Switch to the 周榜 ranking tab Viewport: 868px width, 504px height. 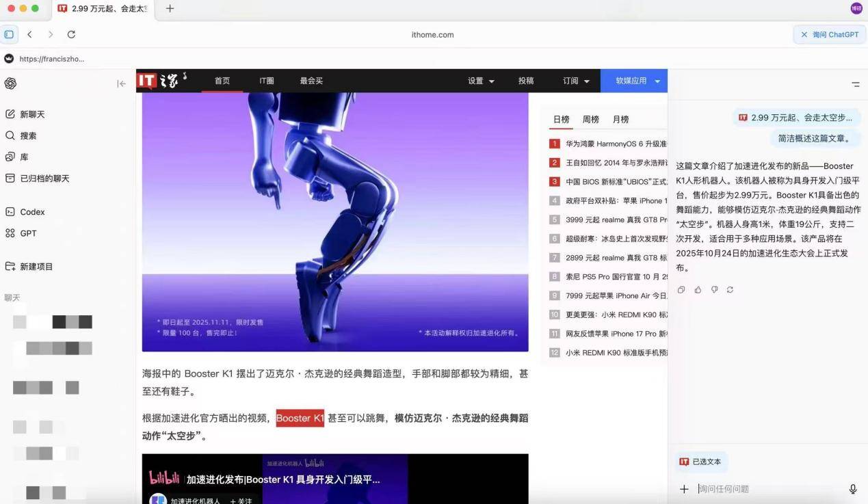click(590, 120)
